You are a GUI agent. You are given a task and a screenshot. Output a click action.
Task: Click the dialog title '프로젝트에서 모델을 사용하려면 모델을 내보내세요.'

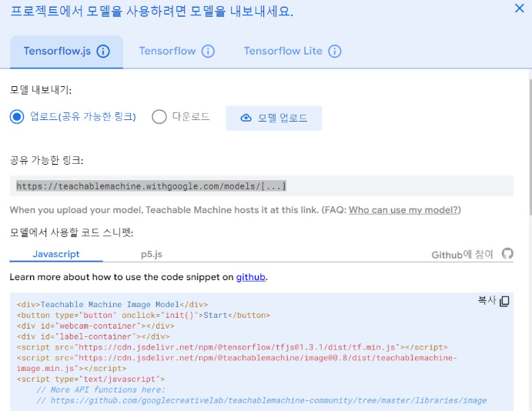pyautogui.click(x=152, y=12)
